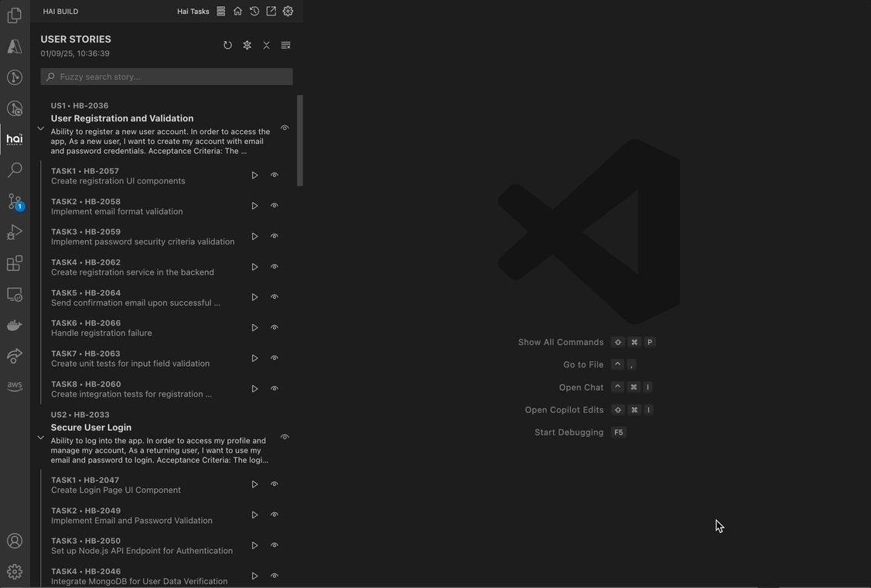This screenshot has width=871, height=588.
Task: Open the Extensions view in the sidebar
Action: pyautogui.click(x=14, y=263)
